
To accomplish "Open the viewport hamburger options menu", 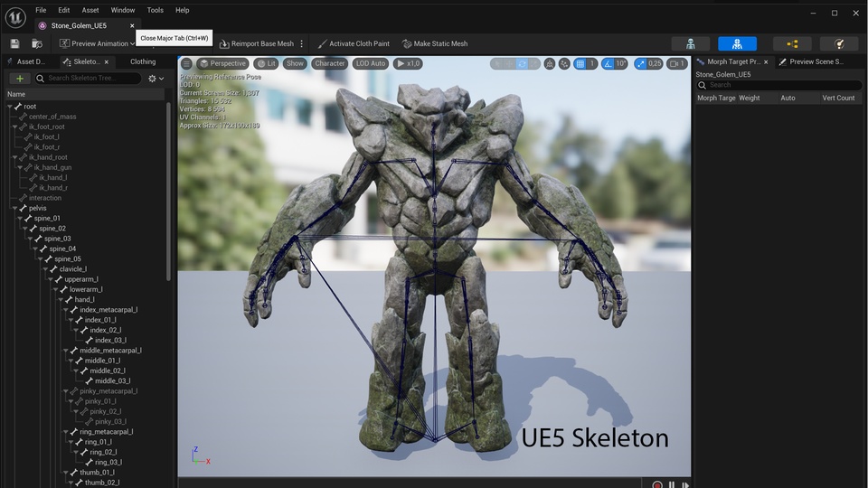I will 186,63.
